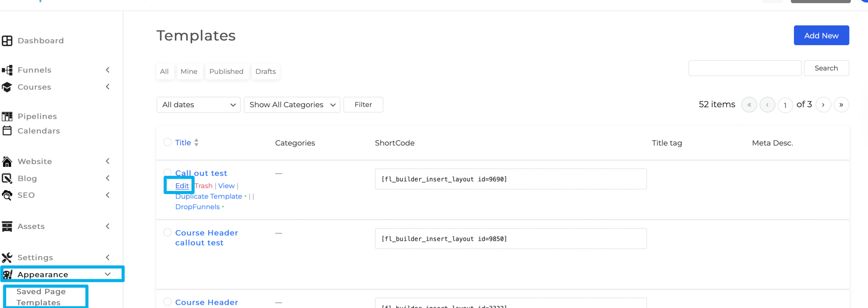Tick the select-all checkbox in the table header

168,142
